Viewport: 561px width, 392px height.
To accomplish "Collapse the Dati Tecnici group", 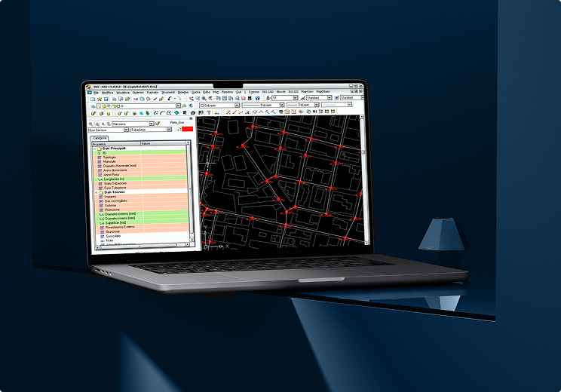I will [x=94, y=192].
